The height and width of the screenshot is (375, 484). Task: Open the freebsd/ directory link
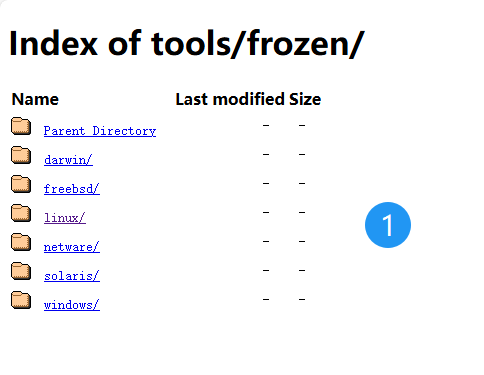pyautogui.click(x=72, y=189)
